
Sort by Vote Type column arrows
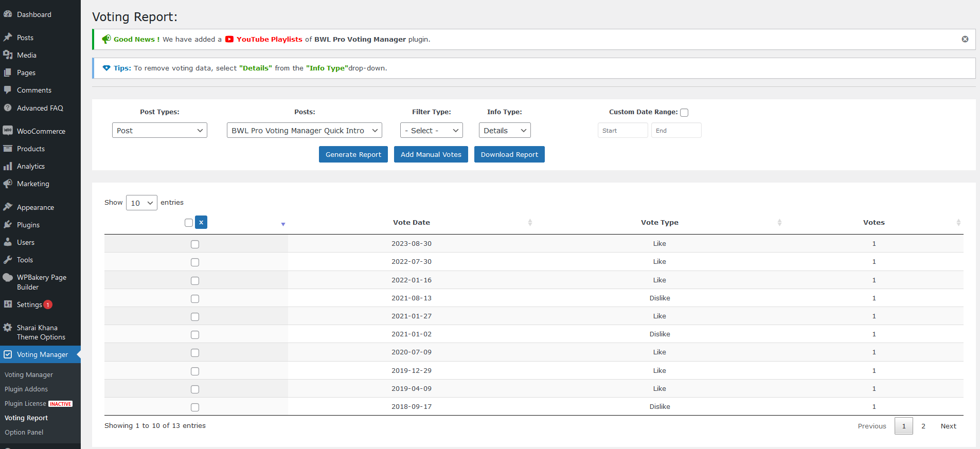point(779,222)
